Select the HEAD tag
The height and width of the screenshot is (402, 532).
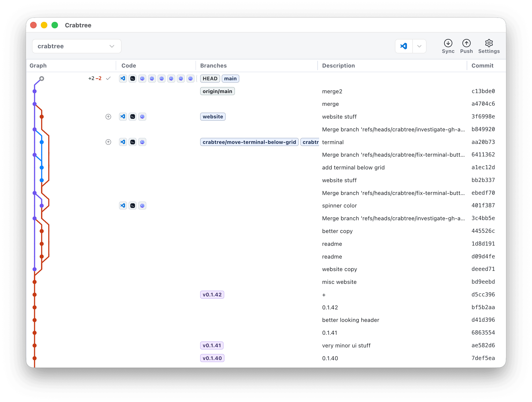210,78
